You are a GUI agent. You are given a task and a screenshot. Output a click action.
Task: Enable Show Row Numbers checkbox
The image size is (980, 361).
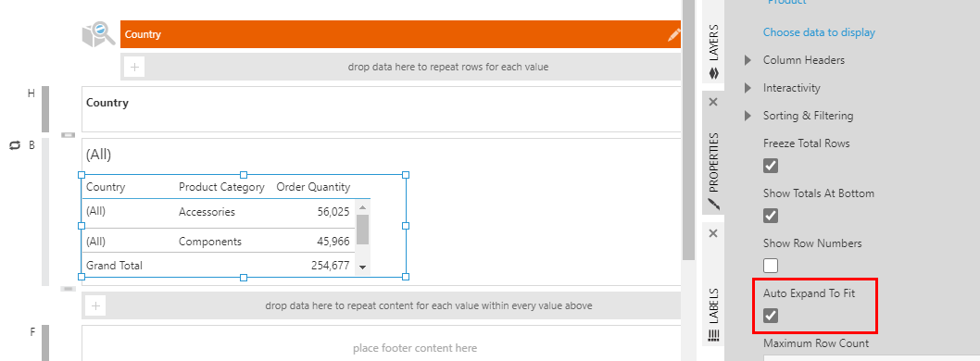771,266
